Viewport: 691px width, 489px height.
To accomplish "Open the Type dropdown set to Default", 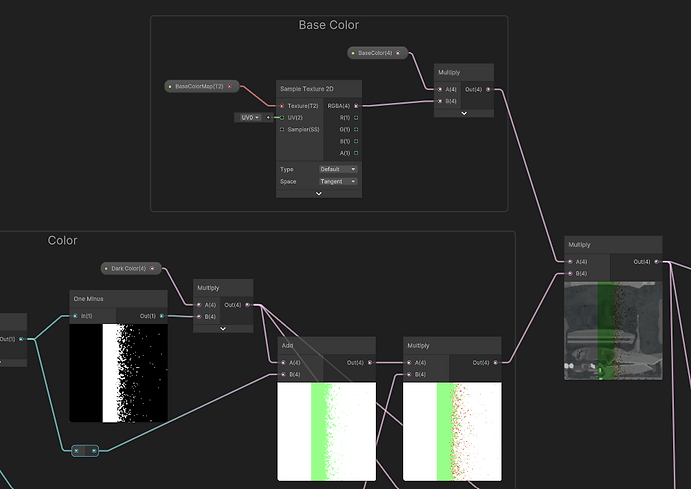I will click(338, 169).
